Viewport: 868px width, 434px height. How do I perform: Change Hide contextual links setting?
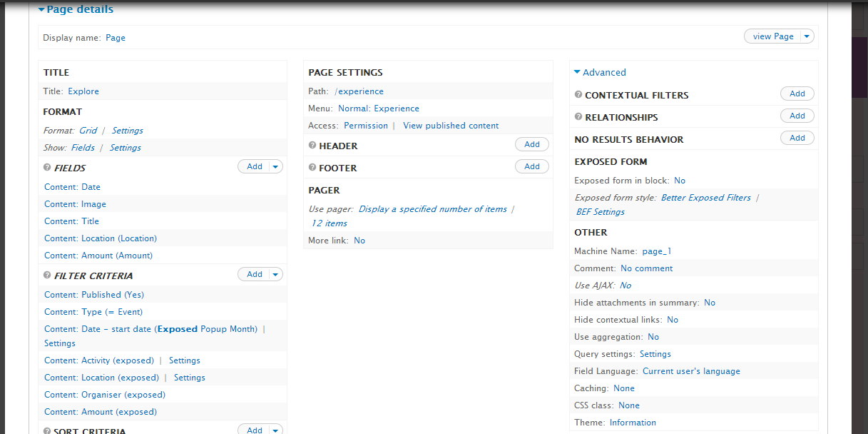tap(673, 320)
